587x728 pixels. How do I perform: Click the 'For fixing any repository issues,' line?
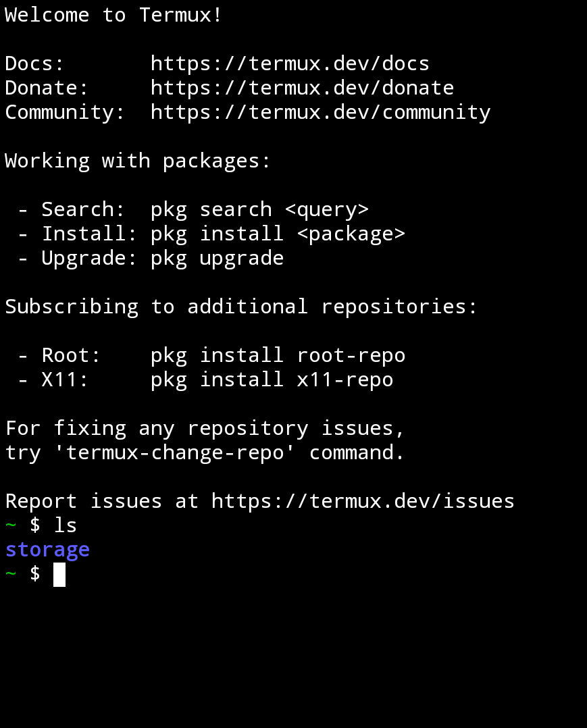[205, 429]
